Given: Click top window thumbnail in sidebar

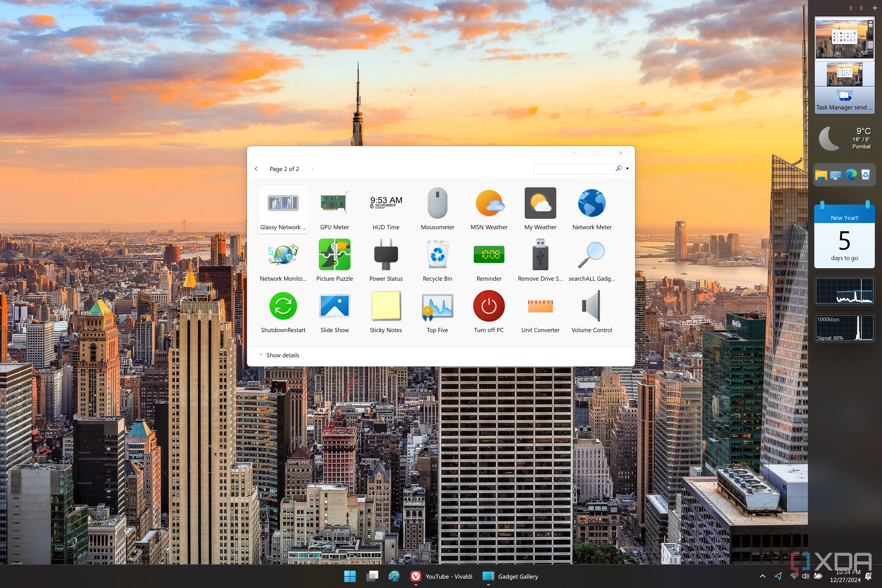Looking at the screenshot, I should 844,39.
